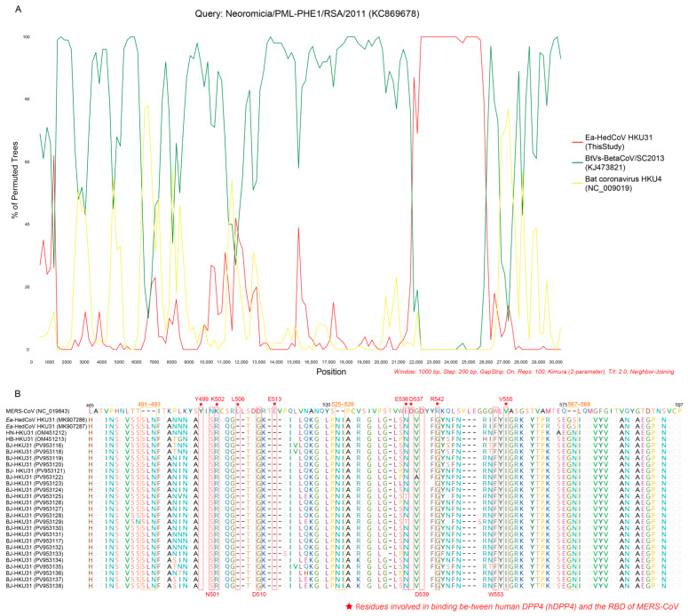
Task: Click the Y499 residue label
Action: coord(202,399)
